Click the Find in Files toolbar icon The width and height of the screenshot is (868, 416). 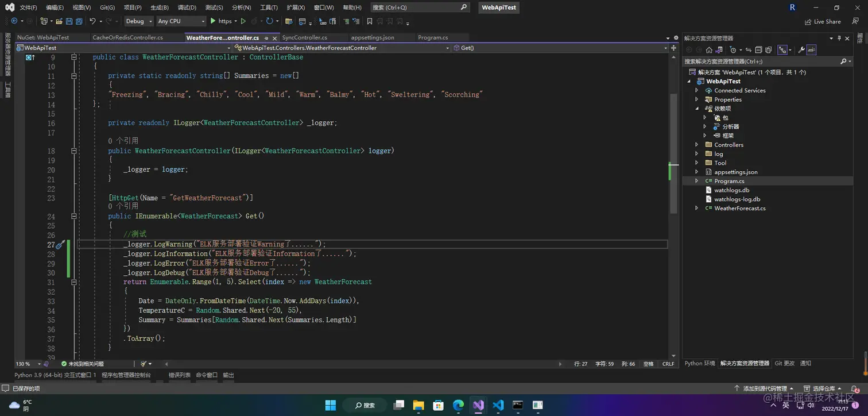tap(289, 21)
